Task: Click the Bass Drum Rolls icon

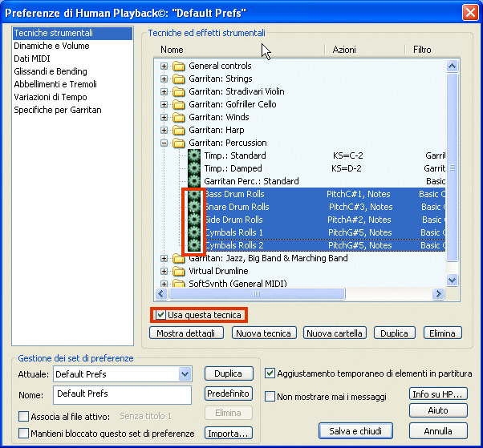Action: [x=193, y=194]
